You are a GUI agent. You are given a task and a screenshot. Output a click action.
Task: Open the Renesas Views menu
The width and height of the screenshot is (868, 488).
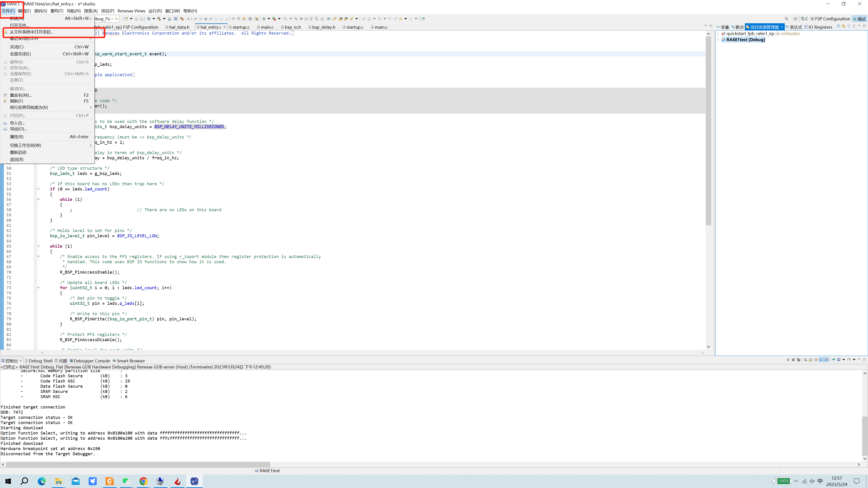(x=131, y=11)
